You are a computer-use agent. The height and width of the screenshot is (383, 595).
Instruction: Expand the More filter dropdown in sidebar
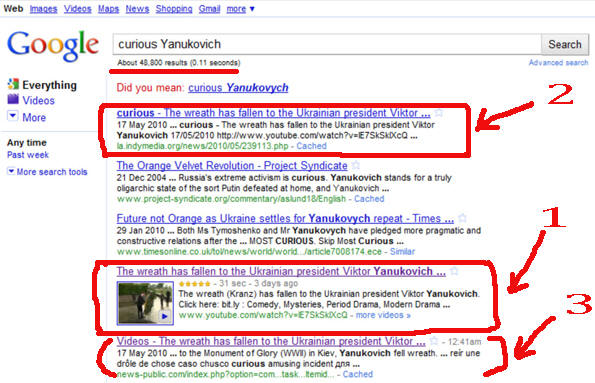(13, 115)
